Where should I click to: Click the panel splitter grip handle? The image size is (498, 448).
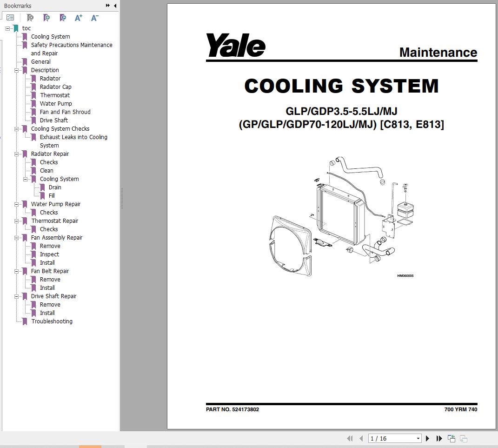tap(122, 199)
